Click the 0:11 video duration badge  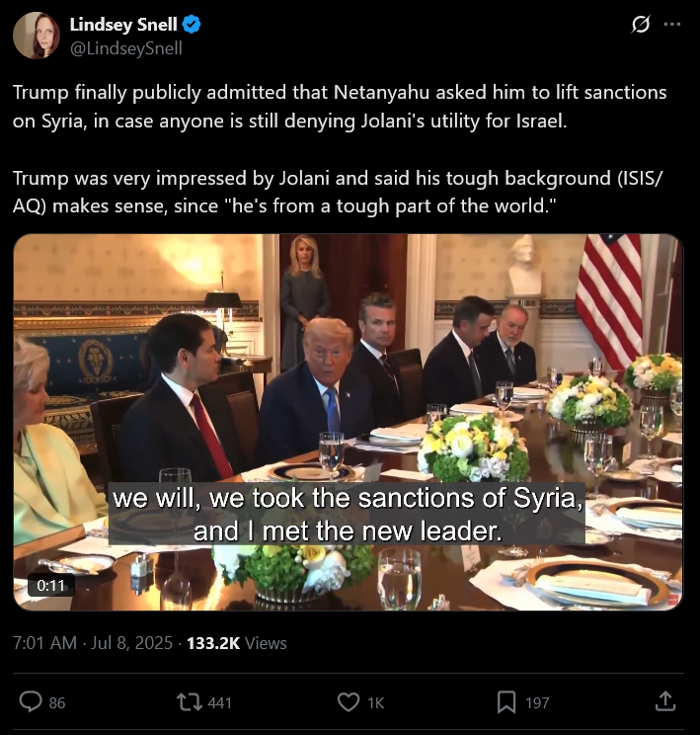(x=50, y=585)
